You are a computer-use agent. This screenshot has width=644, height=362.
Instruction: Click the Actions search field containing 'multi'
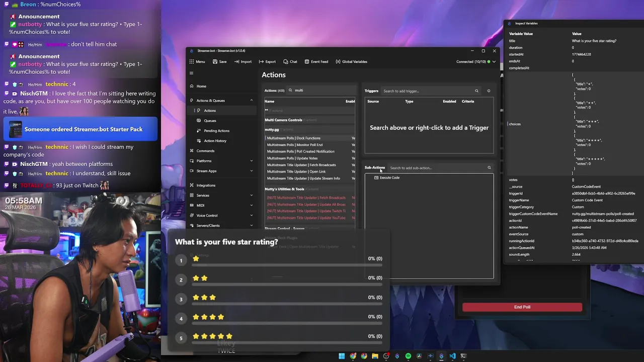[320, 90]
